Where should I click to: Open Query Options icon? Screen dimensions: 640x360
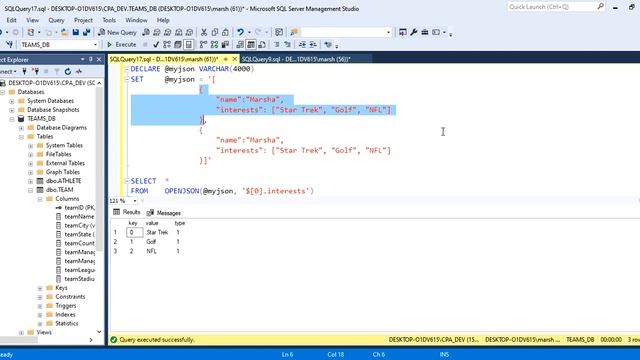[x=178, y=44]
